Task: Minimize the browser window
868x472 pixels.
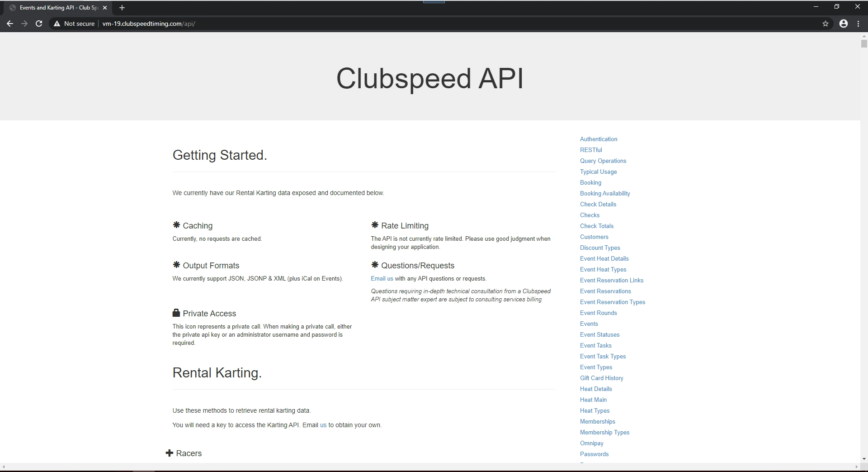Action: (816, 7)
